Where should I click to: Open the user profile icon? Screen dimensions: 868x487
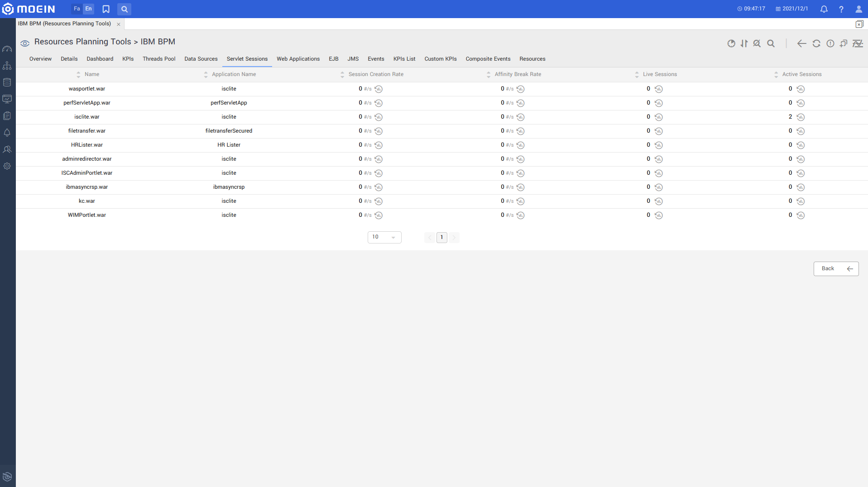point(858,9)
